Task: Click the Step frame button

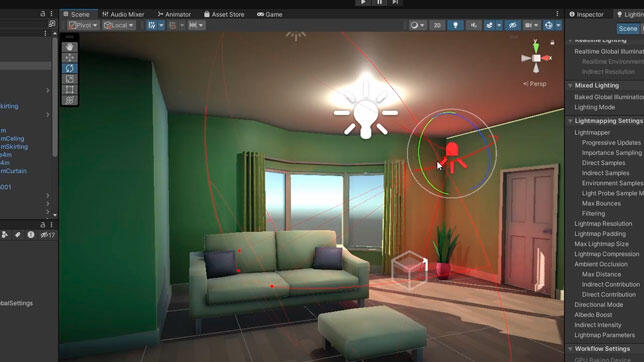Action: 395,2
